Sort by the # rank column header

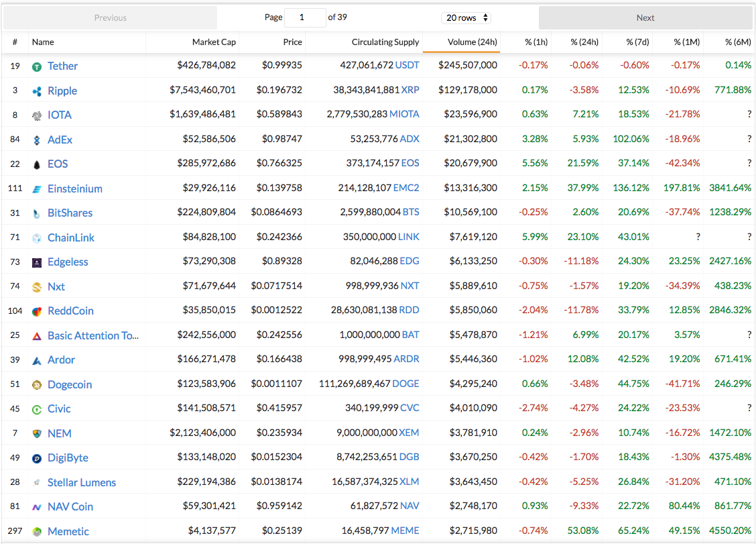point(15,42)
